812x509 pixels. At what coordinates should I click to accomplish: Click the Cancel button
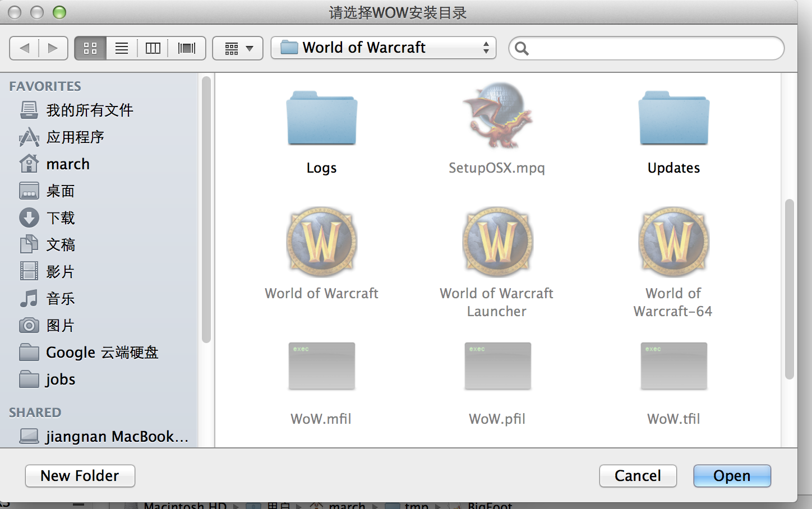tap(638, 476)
